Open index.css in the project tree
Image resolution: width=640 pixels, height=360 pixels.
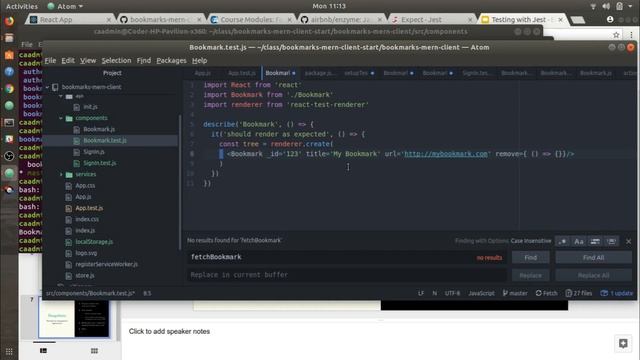(x=87, y=219)
